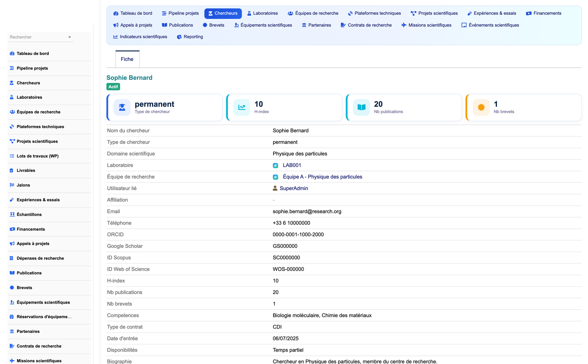Click the Plateformes techniques sidebar icon

[12, 127]
